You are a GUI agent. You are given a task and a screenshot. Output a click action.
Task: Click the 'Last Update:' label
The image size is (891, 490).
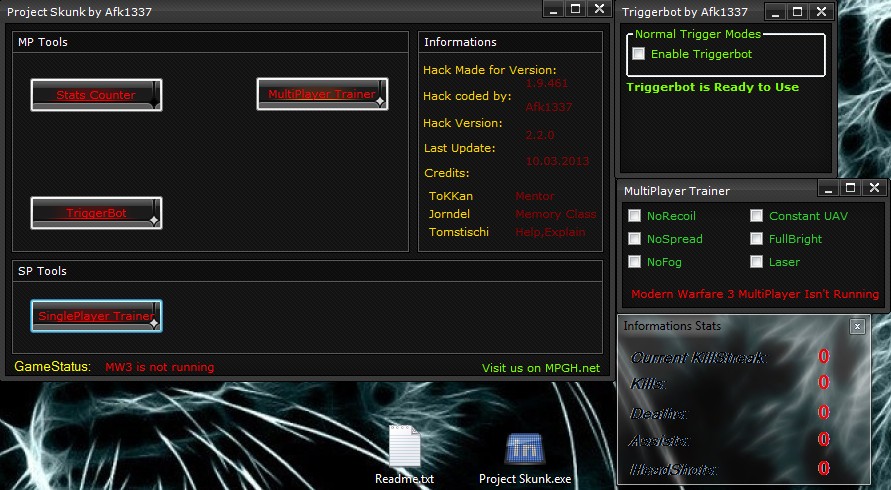coord(460,148)
